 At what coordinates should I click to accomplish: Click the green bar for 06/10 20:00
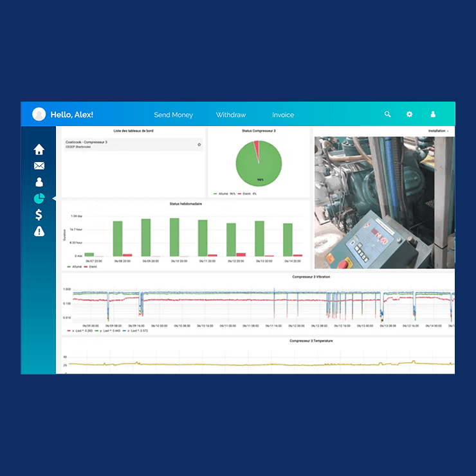tap(174, 237)
